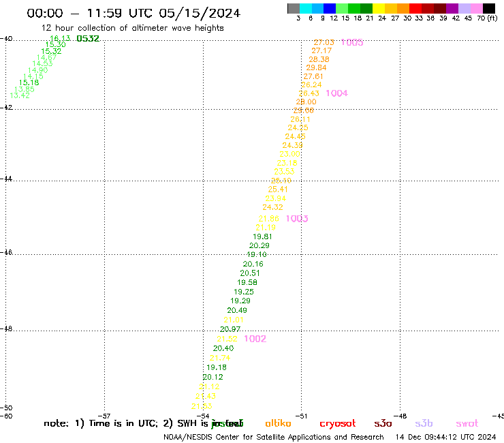
Task: Click wave height value 27.61
Action: tap(313, 76)
